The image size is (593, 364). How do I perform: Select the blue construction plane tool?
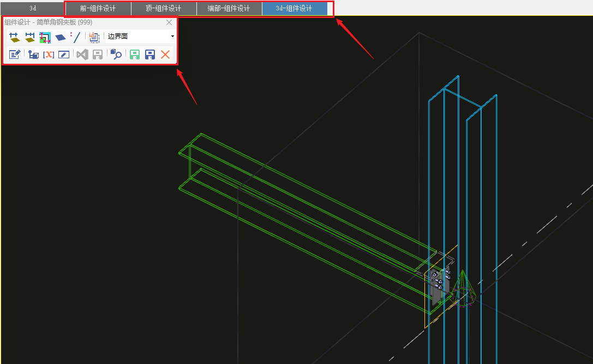coord(61,37)
